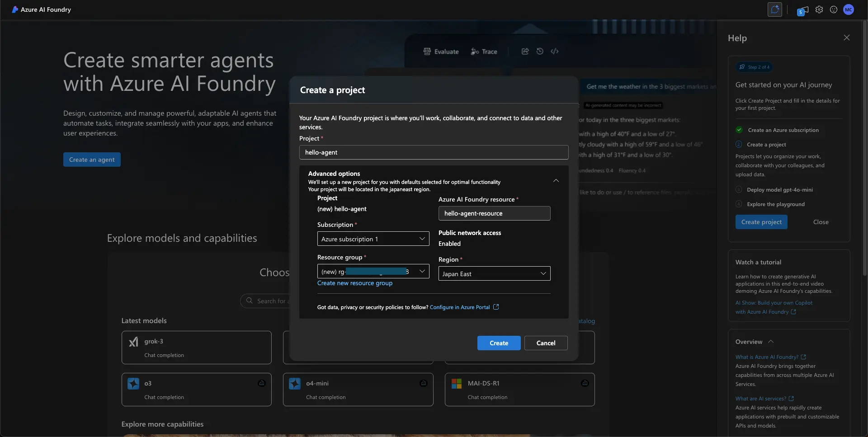Open the MC account avatar
Image resolution: width=868 pixels, height=437 pixels.
849,9
